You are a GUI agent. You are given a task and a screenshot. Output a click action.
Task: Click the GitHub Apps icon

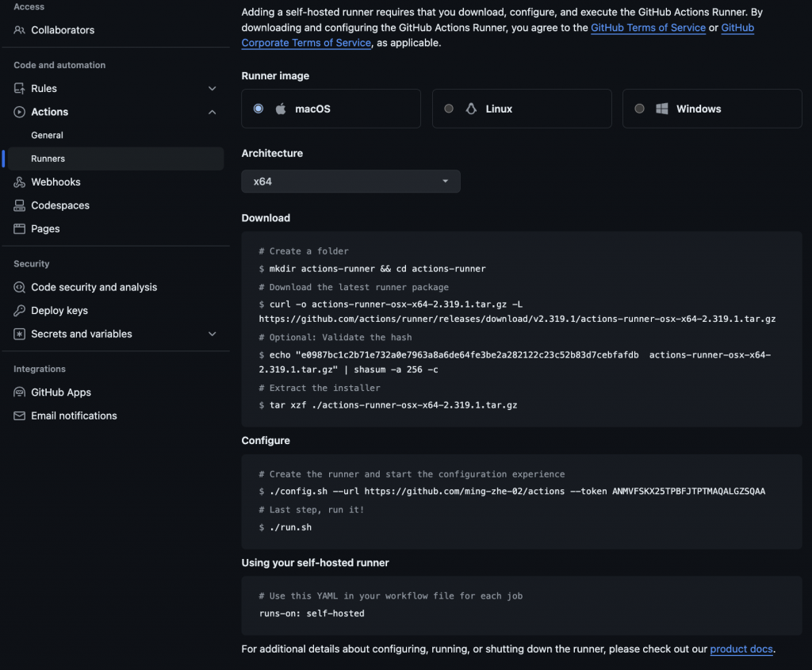point(20,392)
